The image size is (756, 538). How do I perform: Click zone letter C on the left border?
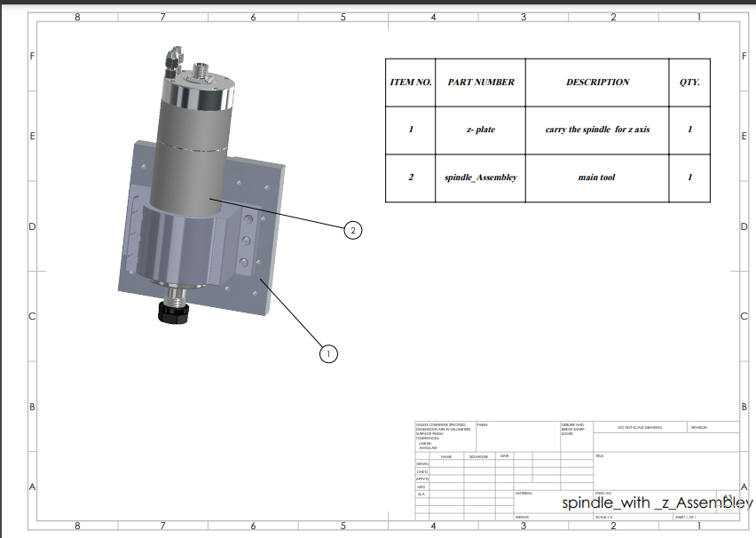click(x=32, y=317)
